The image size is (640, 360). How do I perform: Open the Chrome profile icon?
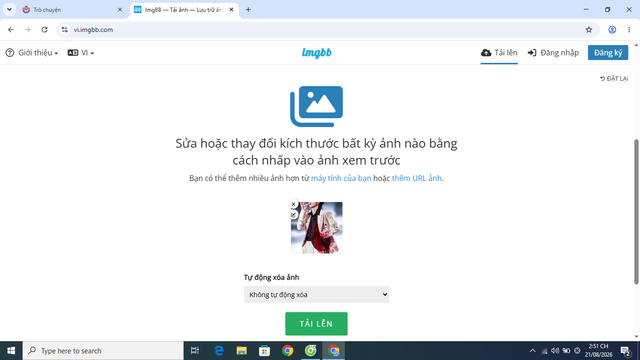tap(612, 29)
